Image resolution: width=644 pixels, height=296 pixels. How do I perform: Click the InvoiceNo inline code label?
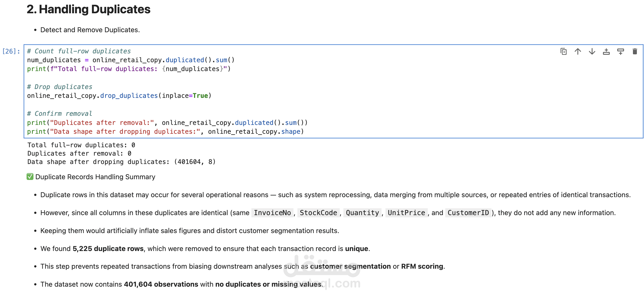[272, 213]
